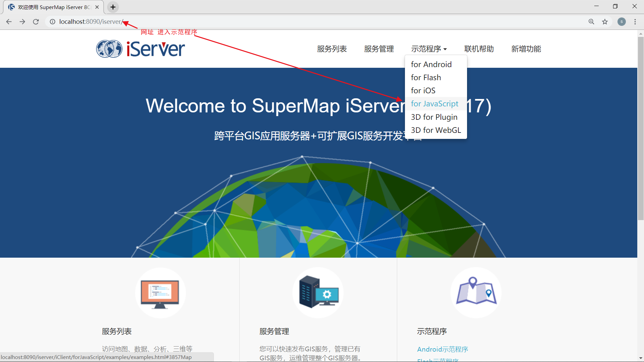
Task: Click the 服务管理 server gear icon card
Action: (x=317, y=292)
